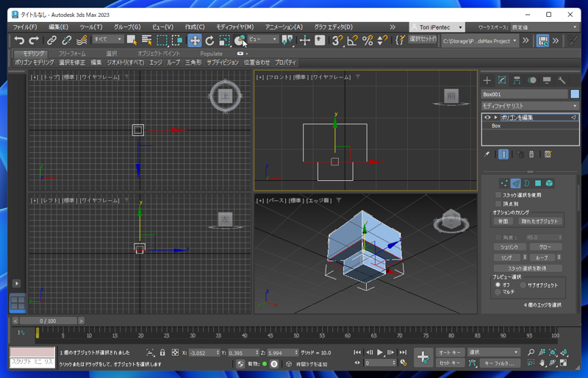Toggle Window/Crossing selection icon
588x378 pixels.
point(176,40)
